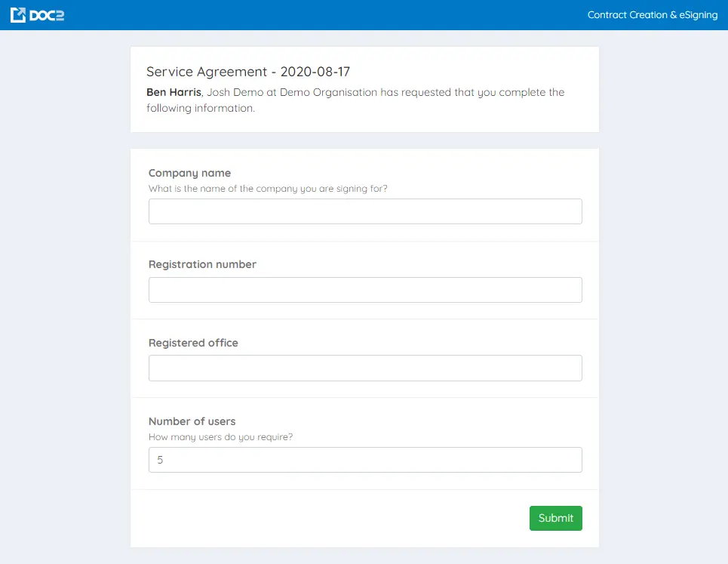Focus the Number of users field showing 5
728x564 pixels.
[365, 460]
